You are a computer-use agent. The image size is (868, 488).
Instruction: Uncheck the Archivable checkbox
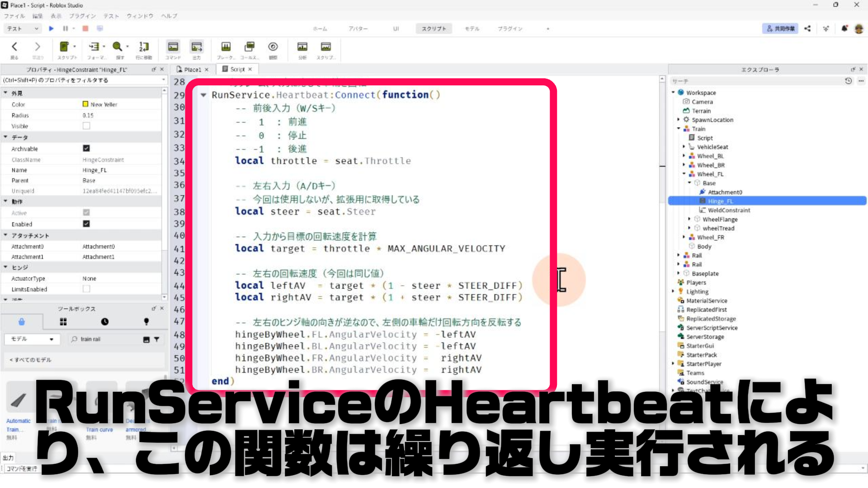click(x=86, y=148)
